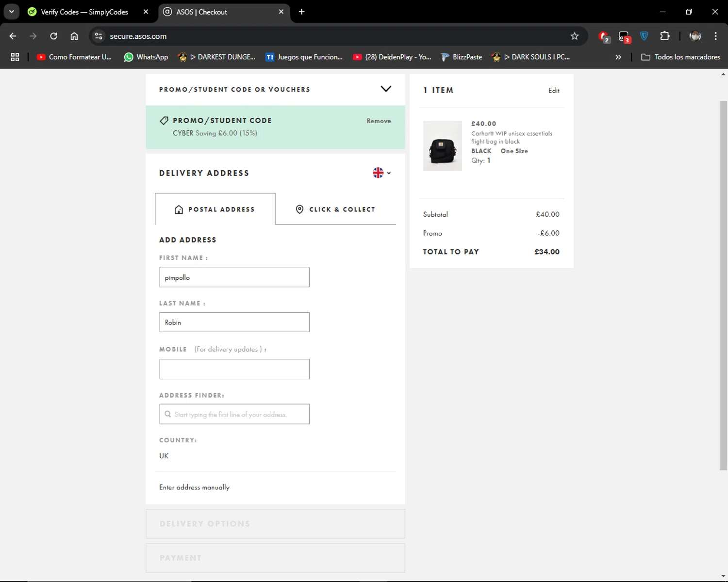Click the Carhartt flight bag thumbnail
Image resolution: width=728 pixels, height=582 pixels.
point(443,145)
